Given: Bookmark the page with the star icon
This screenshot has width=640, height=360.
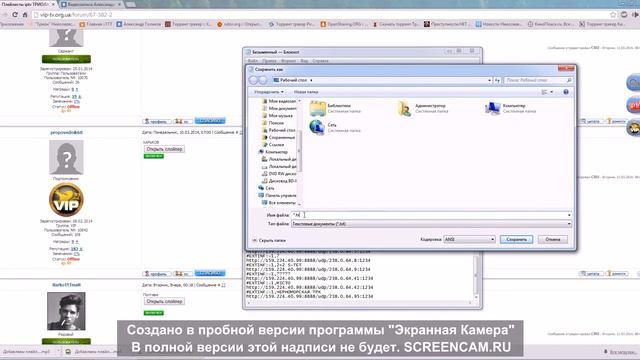Looking at the screenshot, I should [x=613, y=15].
